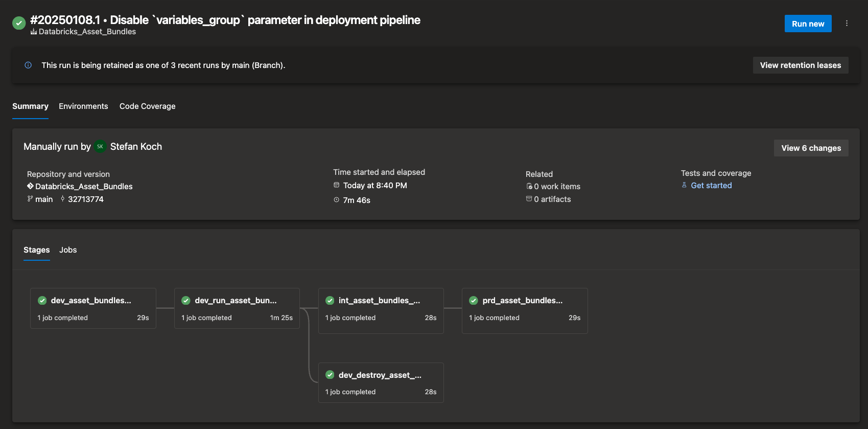
Task: Click the main branch icon
Action: (x=30, y=199)
